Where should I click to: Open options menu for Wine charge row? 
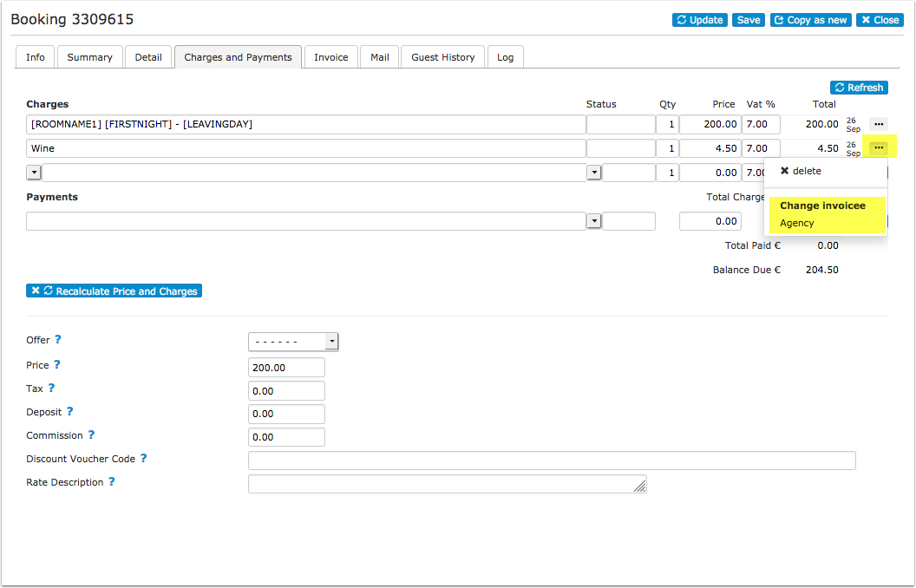click(x=879, y=148)
